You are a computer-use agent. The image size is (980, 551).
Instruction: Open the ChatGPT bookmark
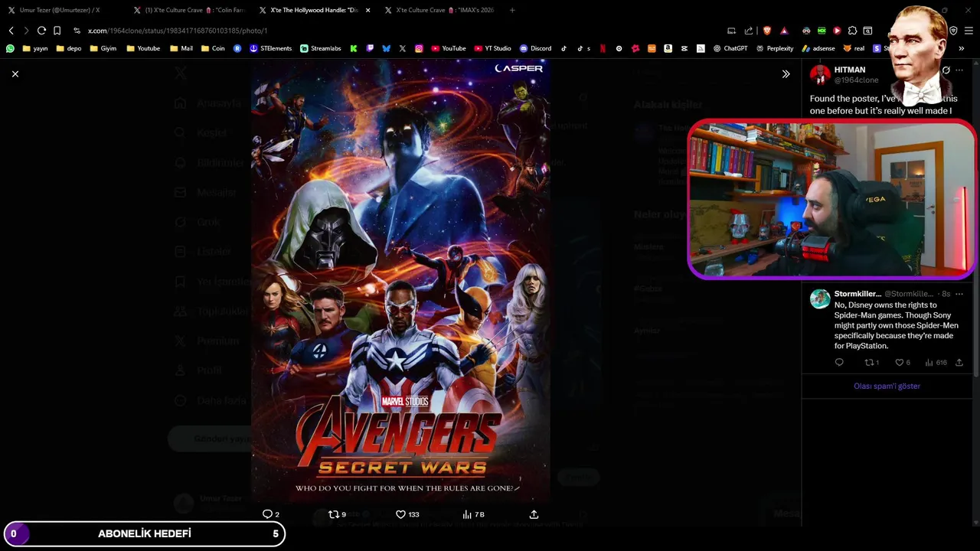pos(730,48)
